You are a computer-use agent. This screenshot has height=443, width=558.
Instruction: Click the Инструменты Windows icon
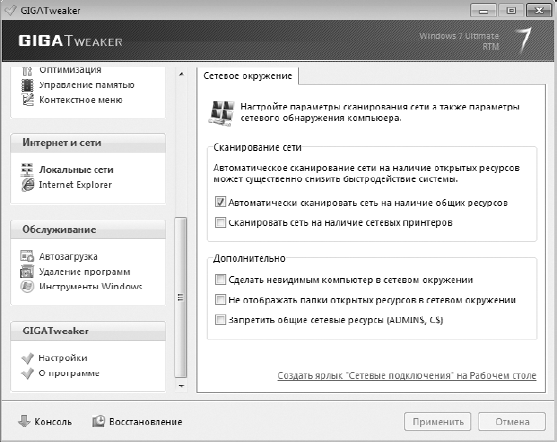coord(27,286)
